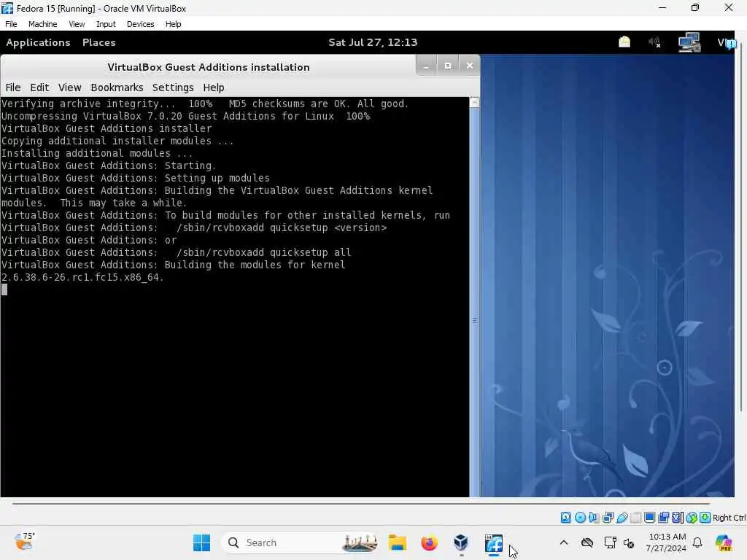Click the kernel version 2.6.38.6-26.rc1.fc15.x86_64 text

point(82,277)
